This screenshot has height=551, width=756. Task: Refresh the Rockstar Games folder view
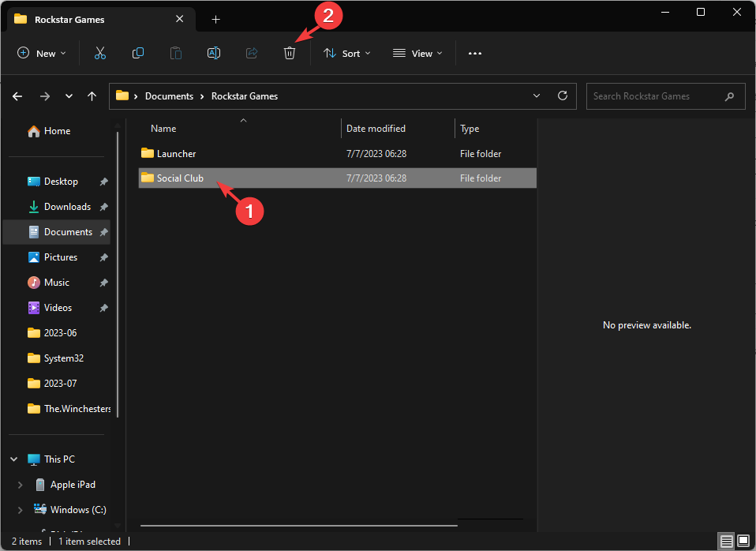tap(562, 96)
